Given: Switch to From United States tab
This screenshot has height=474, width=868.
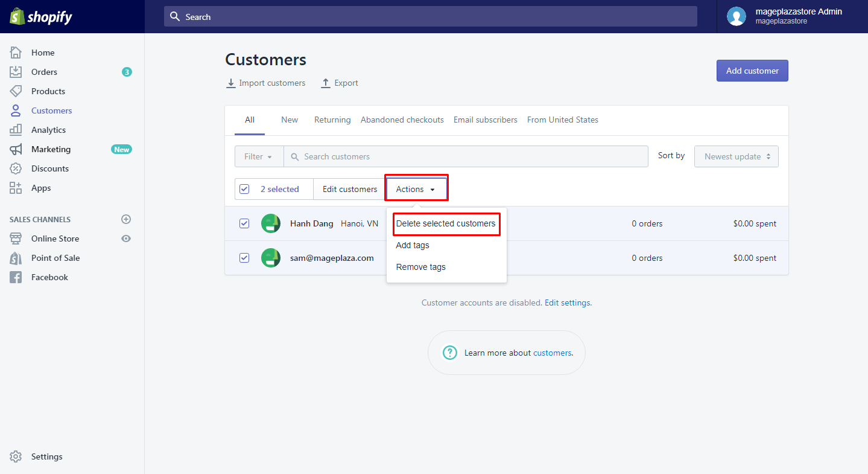Looking at the screenshot, I should click(x=563, y=120).
